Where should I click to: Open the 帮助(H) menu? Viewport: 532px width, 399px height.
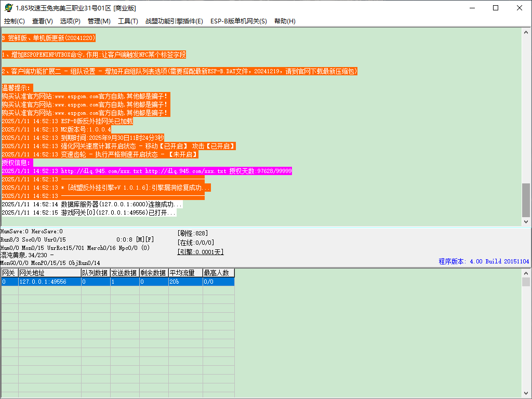[x=285, y=21]
